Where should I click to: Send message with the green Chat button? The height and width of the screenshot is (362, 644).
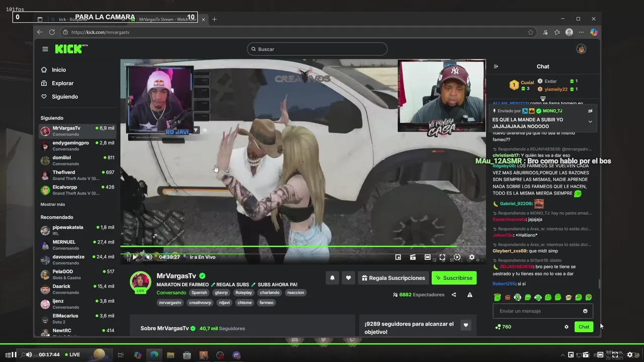(584, 327)
